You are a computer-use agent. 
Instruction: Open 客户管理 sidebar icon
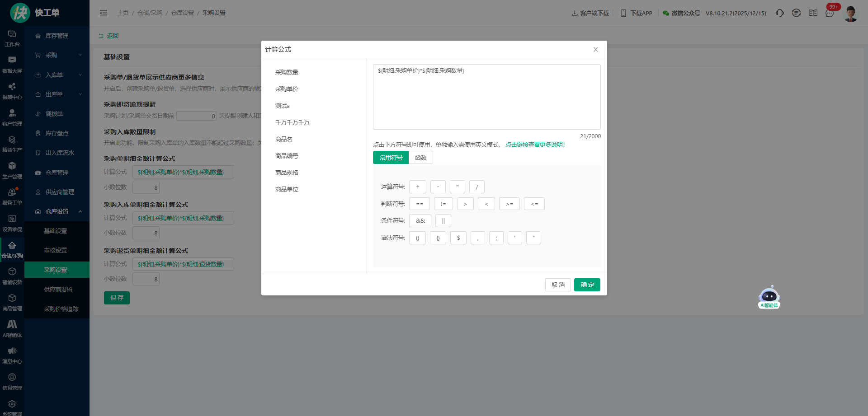click(x=12, y=117)
